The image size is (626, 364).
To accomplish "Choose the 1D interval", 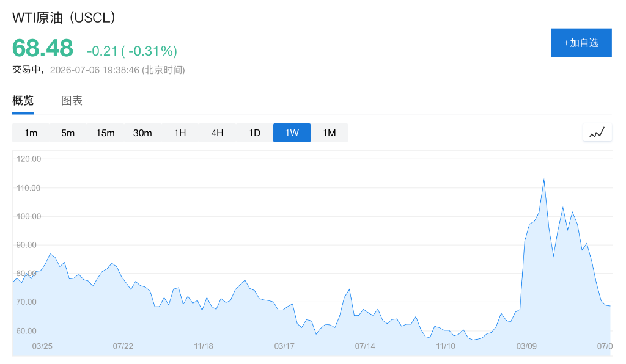I will point(255,133).
